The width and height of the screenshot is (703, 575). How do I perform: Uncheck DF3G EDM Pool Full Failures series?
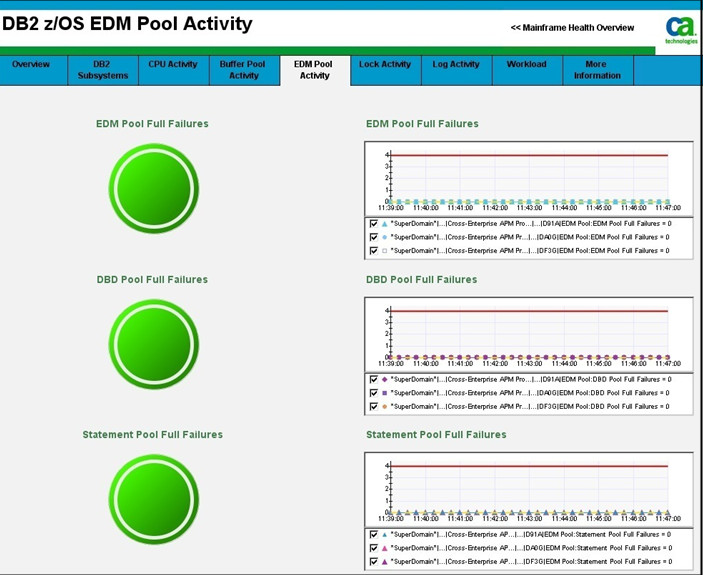tap(373, 250)
